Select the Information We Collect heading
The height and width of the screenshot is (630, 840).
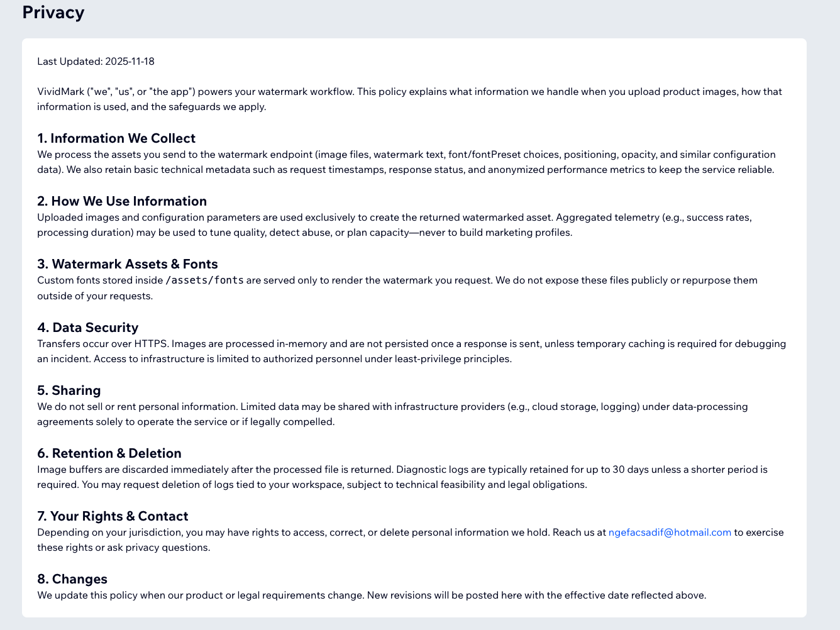click(116, 138)
